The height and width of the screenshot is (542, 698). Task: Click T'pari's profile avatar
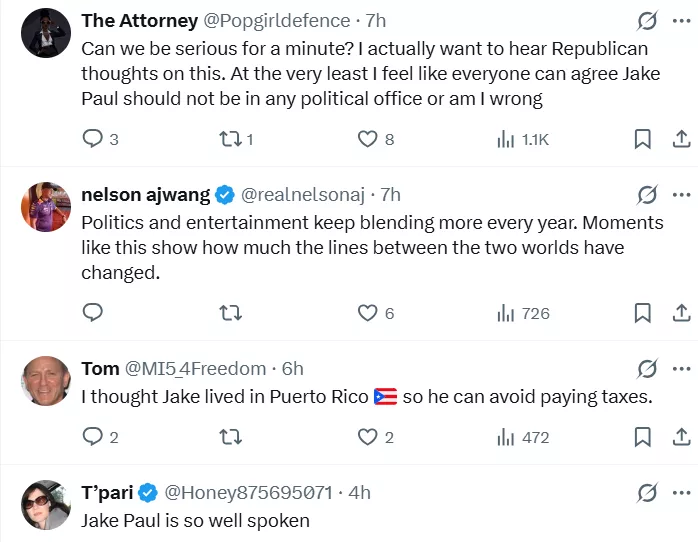point(45,505)
